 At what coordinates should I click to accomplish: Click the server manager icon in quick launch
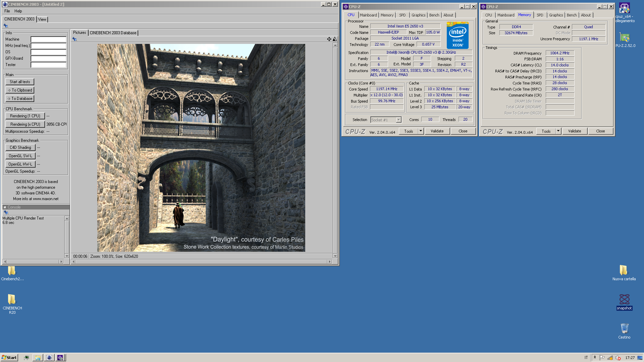point(26,358)
